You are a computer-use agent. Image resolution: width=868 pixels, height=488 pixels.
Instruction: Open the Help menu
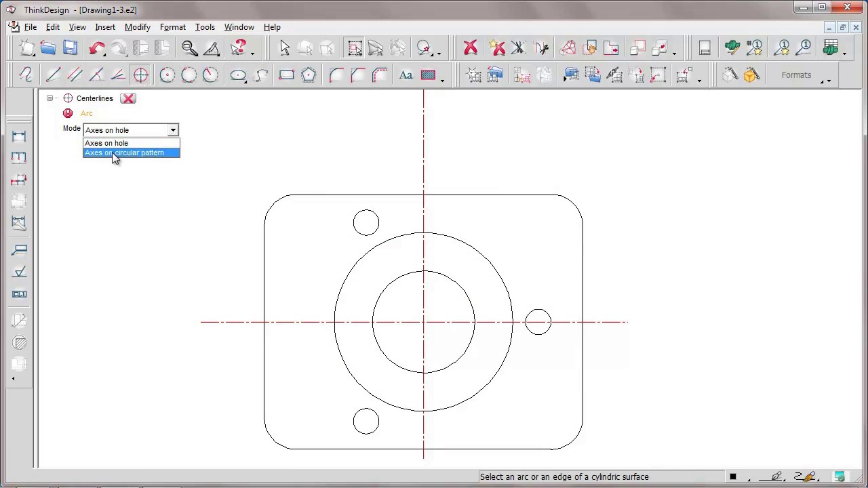pos(272,27)
